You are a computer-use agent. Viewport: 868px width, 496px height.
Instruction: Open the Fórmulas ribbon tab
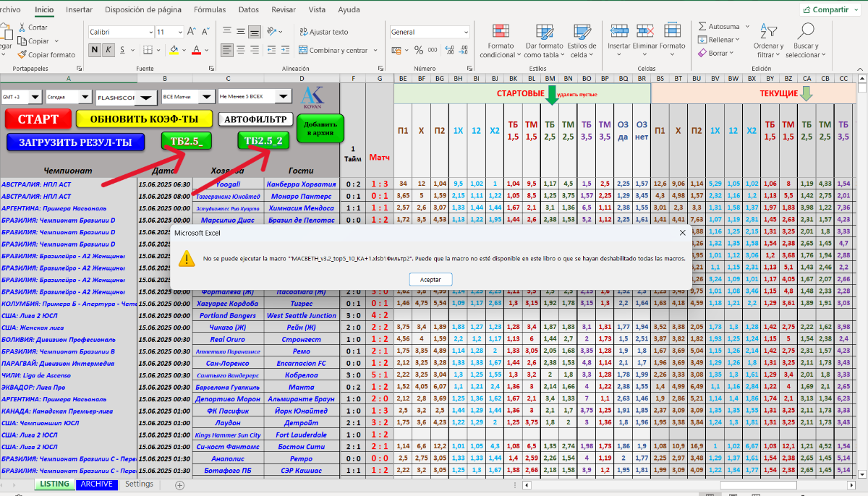pyautogui.click(x=210, y=10)
